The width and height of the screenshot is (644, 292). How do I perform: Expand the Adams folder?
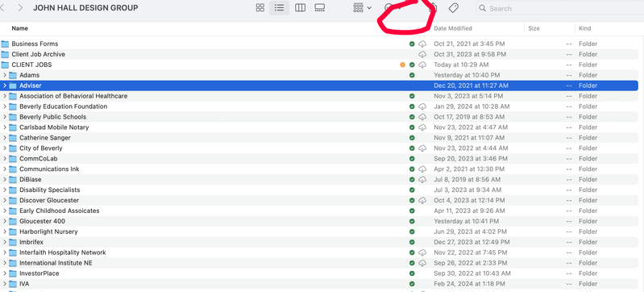[x=5, y=75]
